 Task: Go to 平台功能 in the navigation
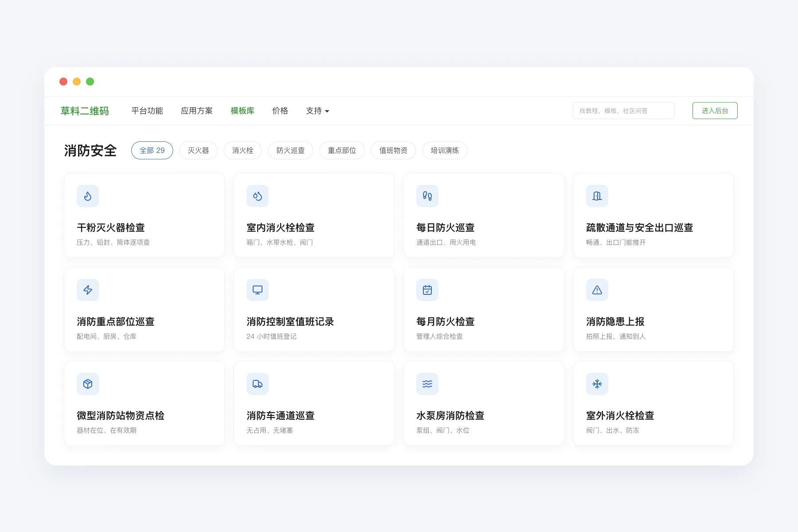click(x=147, y=111)
